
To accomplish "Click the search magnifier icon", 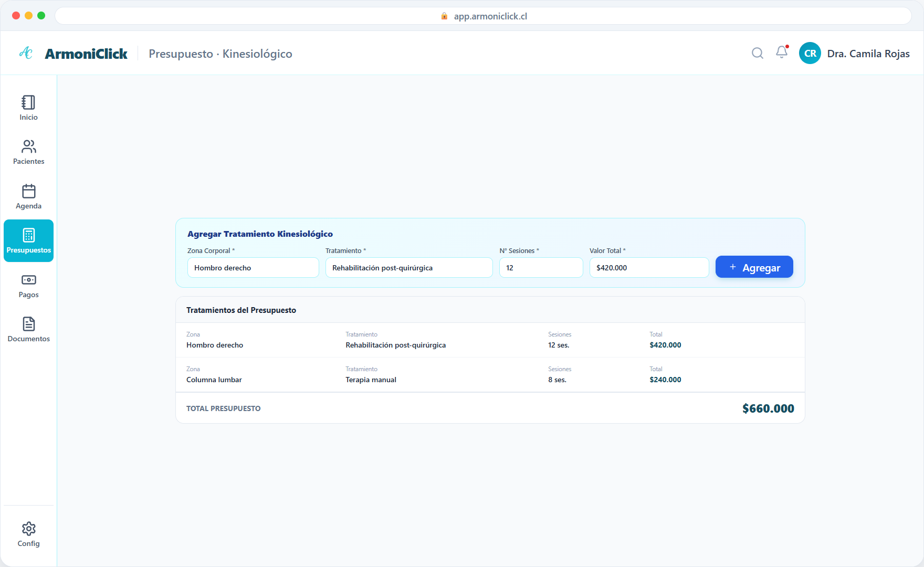I will tap(757, 53).
